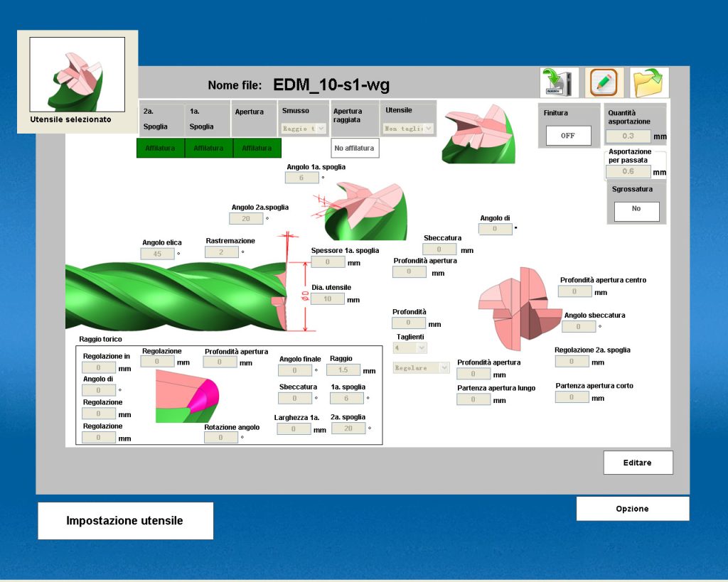Open the Taglienti count dropdown
Screen dimensions: 728x582
(410, 347)
